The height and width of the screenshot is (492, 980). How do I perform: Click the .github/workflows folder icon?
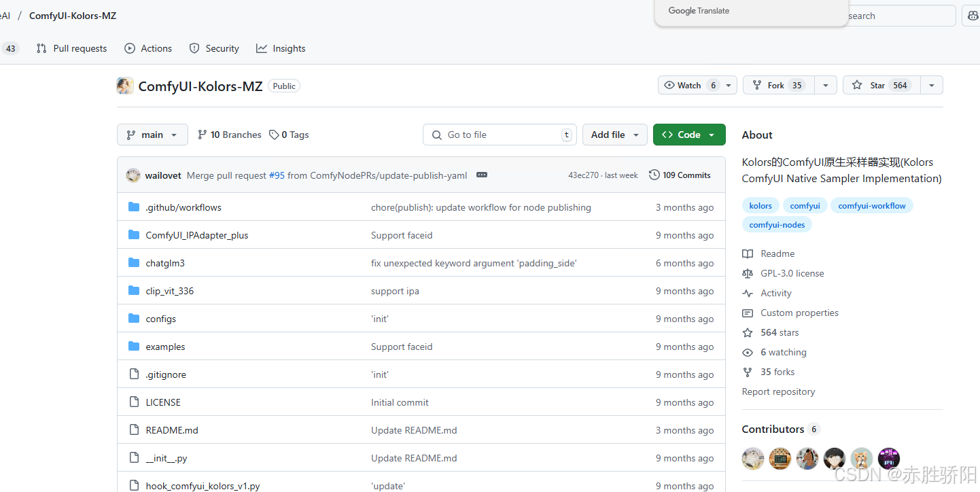[134, 207]
